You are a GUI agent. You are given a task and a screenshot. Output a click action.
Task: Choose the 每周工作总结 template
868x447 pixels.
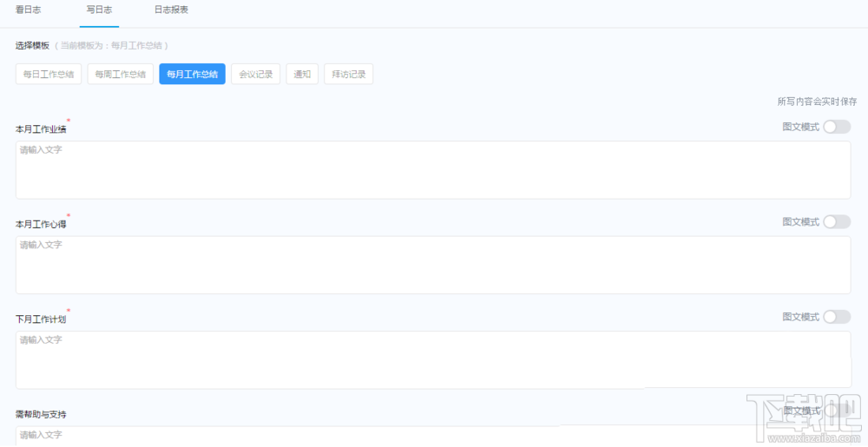[x=120, y=74]
